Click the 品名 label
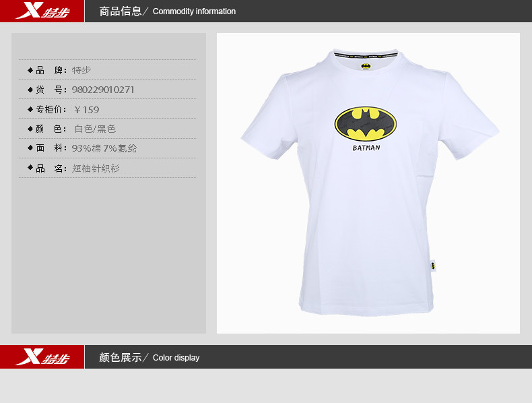Viewport: 532px width, 403px height. [x=51, y=168]
